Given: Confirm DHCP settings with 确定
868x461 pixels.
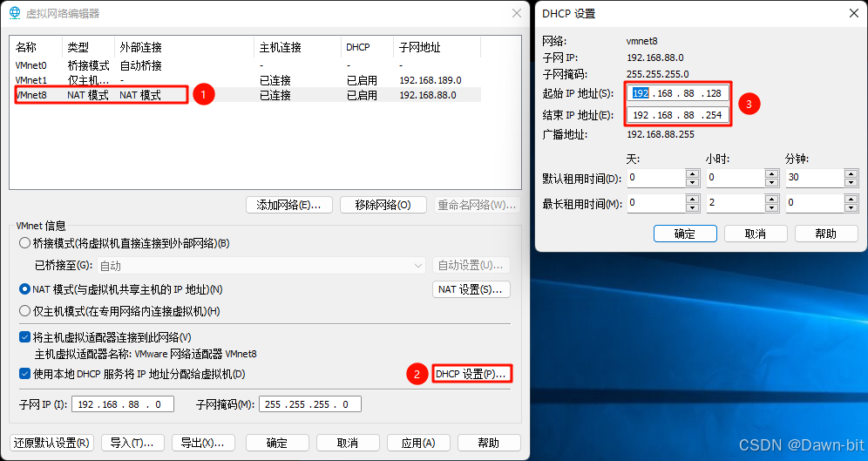Looking at the screenshot, I should tap(685, 234).
